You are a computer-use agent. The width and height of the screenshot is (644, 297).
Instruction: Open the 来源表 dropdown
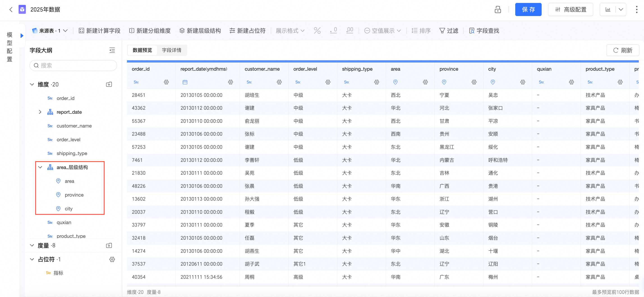pos(50,30)
